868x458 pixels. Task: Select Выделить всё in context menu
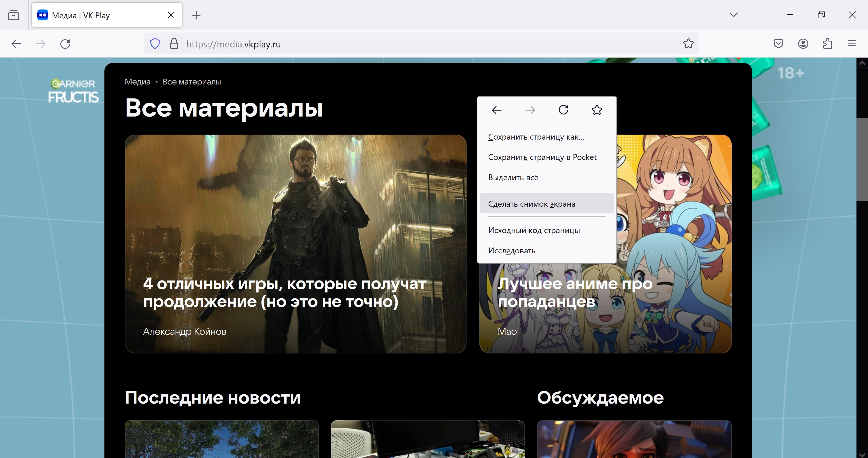click(547, 178)
